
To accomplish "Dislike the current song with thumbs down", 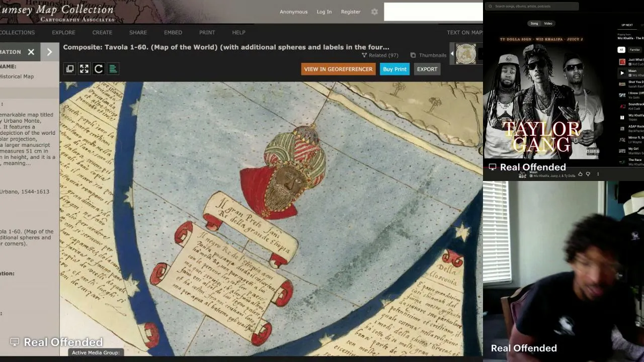I will pos(588,174).
